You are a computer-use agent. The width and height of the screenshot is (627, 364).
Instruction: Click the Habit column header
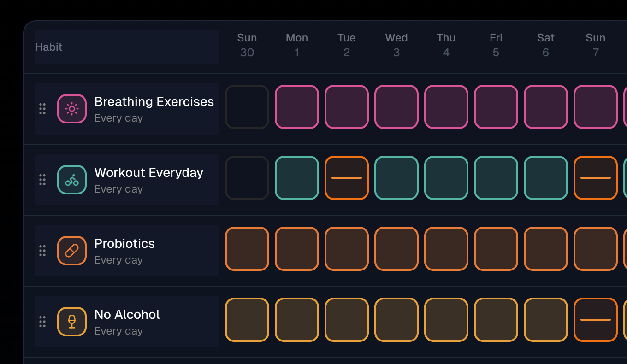coord(49,47)
